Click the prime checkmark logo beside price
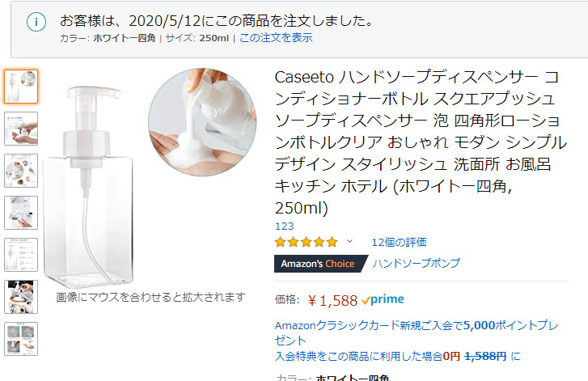This screenshot has height=381, width=588. pyautogui.click(x=383, y=299)
